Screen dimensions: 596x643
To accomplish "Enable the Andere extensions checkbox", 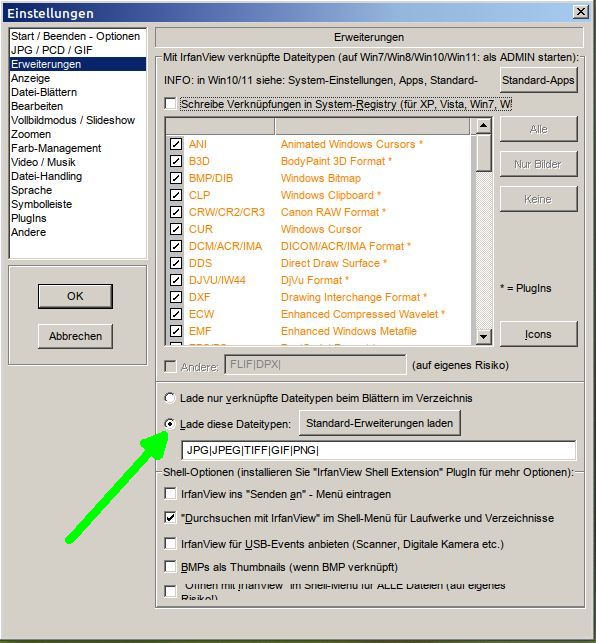I will coord(170,366).
